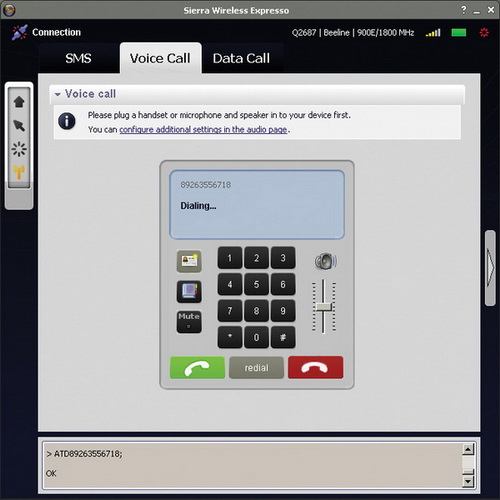The image size is (500, 500).
Task: Select the orange antenna icon in sidebar
Action: coord(19,172)
